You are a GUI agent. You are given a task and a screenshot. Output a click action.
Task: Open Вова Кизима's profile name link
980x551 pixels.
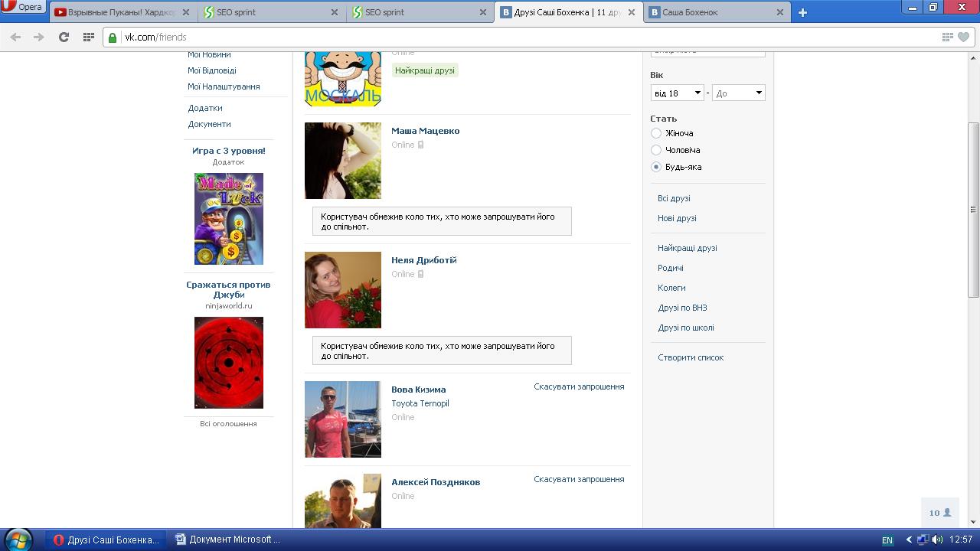[x=418, y=390]
